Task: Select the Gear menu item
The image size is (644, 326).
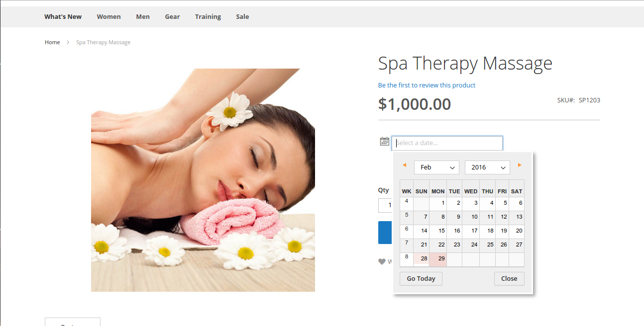Action: [x=172, y=16]
